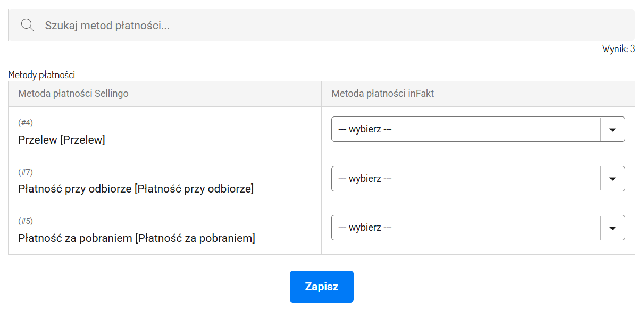Click the down arrow for Płatność za pobraniem

coord(613,228)
